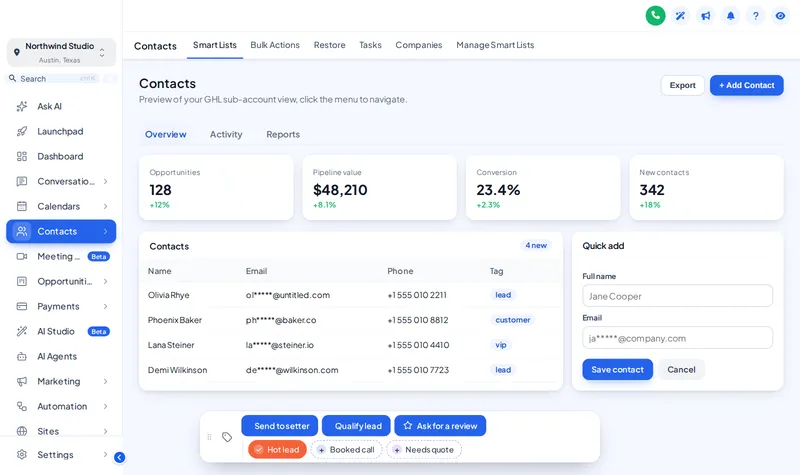Viewport: 800px width, 475px height.
Task: Click the Dashboard grid icon
Action: tap(21, 156)
